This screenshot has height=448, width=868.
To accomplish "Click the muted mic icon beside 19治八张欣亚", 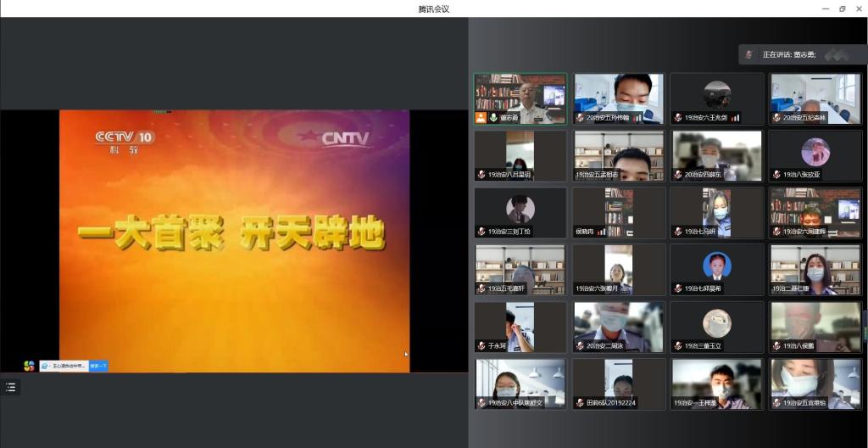I will [776, 175].
